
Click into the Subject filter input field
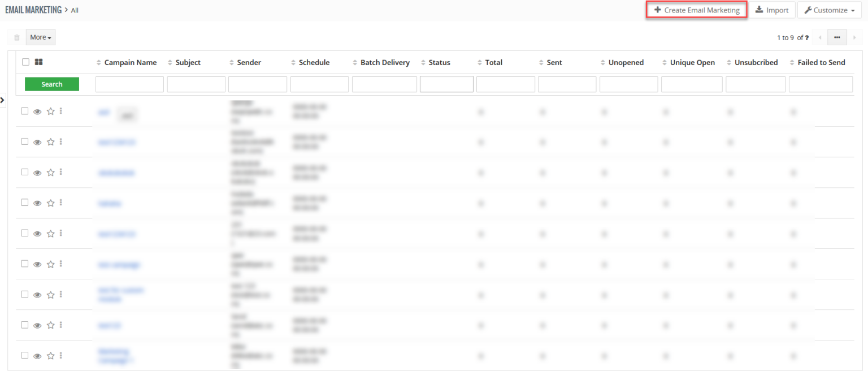(196, 84)
